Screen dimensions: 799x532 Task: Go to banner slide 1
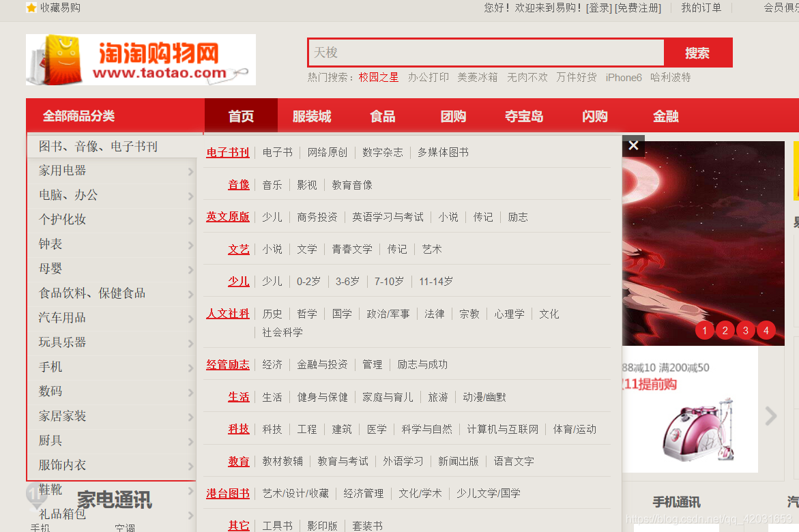[x=705, y=331]
